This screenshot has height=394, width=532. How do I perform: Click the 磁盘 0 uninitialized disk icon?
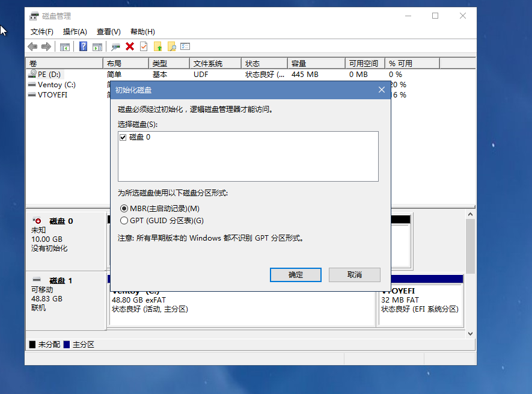37,220
